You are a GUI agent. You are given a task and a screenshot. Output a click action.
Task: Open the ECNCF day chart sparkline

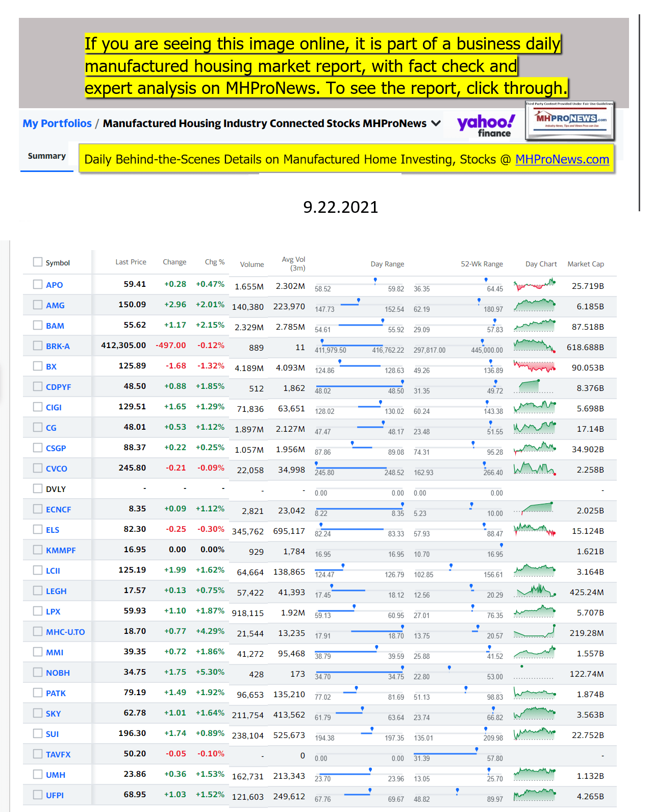pos(535,509)
